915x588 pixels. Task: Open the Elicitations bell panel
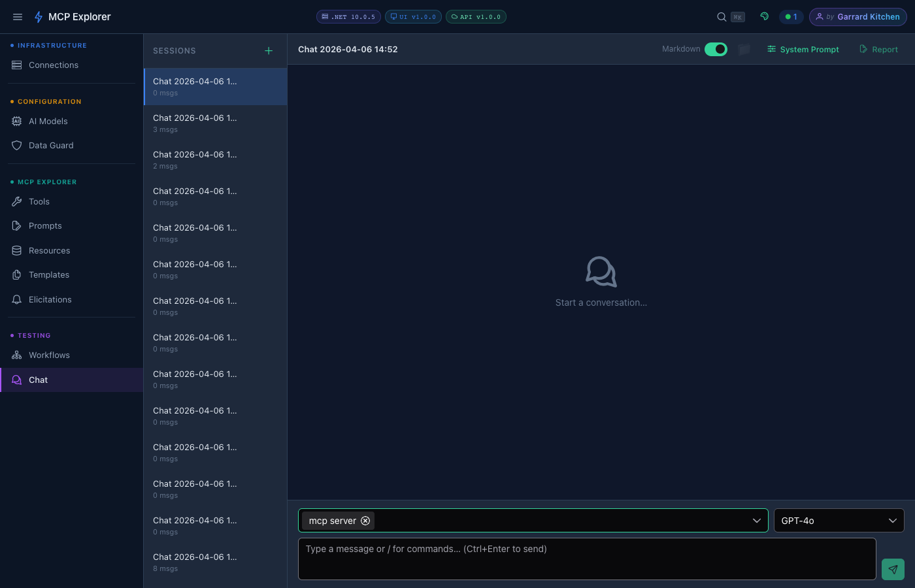pyautogui.click(x=50, y=299)
